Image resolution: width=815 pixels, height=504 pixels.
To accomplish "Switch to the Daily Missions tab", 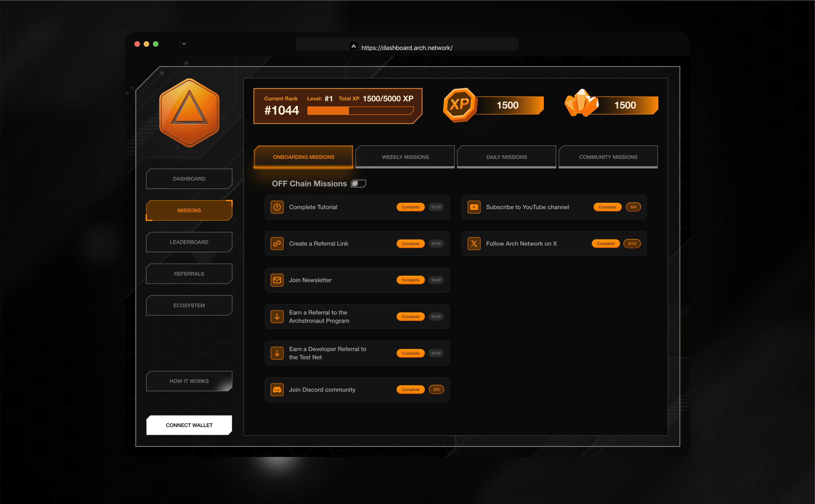I will point(507,157).
